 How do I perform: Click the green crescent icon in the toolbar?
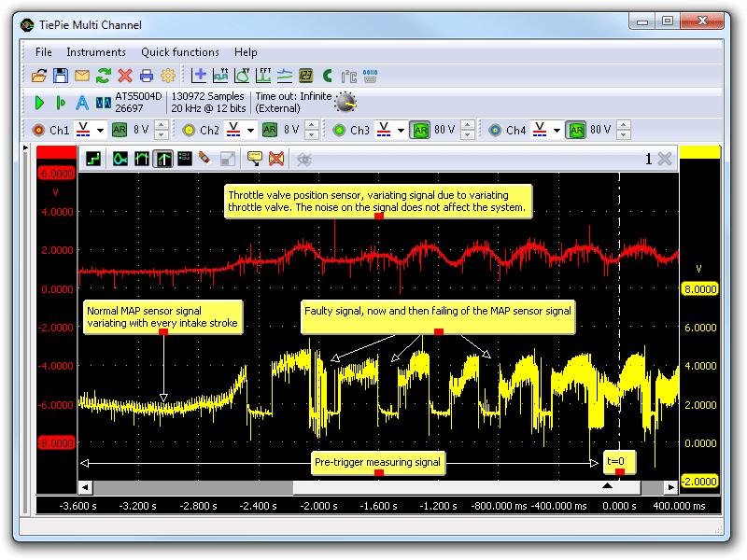[x=328, y=76]
